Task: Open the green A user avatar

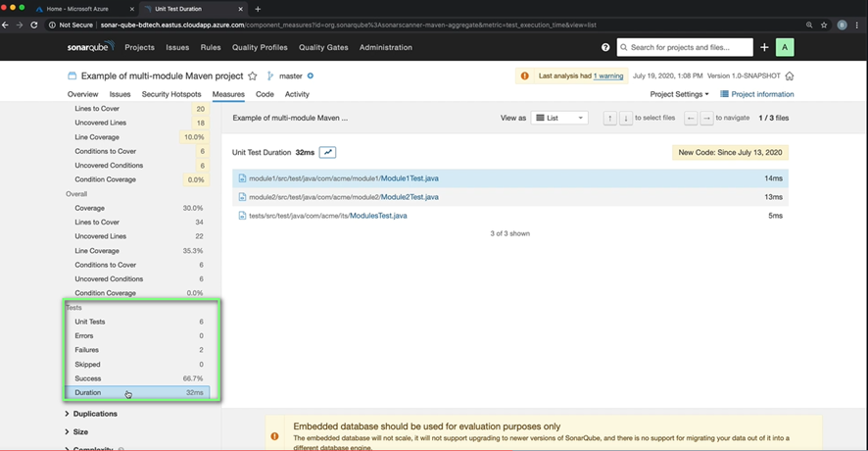Action: click(x=785, y=47)
